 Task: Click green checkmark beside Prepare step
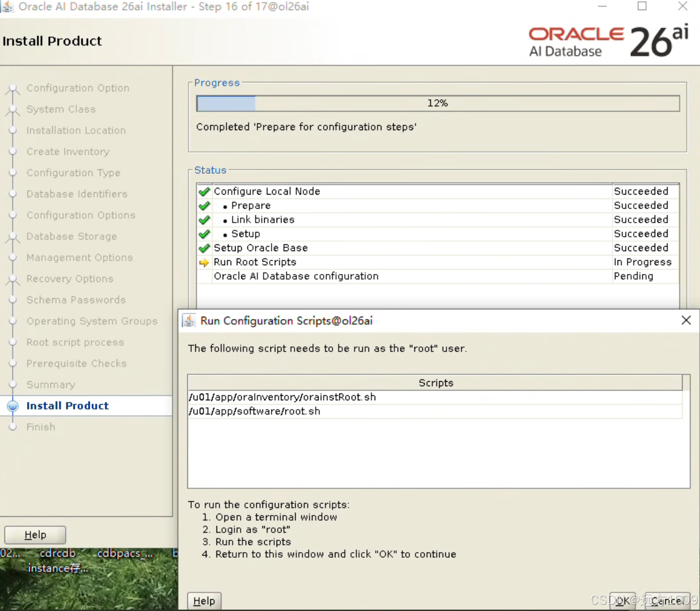204,206
